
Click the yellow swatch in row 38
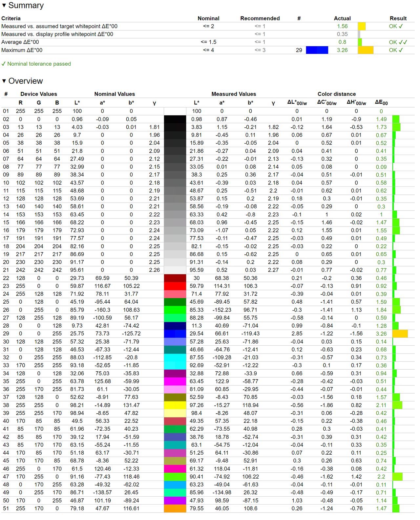coord(175,405)
